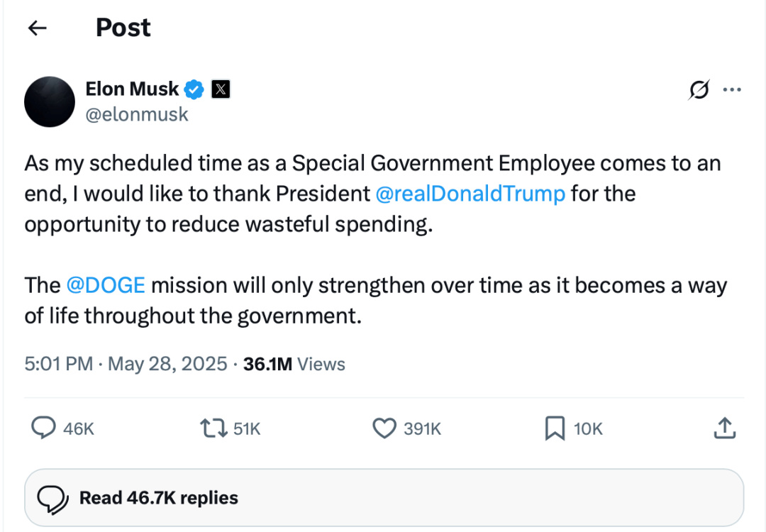Toggle the bookmark icon
The width and height of the screenshot is (766, 532).
point(554,428)
